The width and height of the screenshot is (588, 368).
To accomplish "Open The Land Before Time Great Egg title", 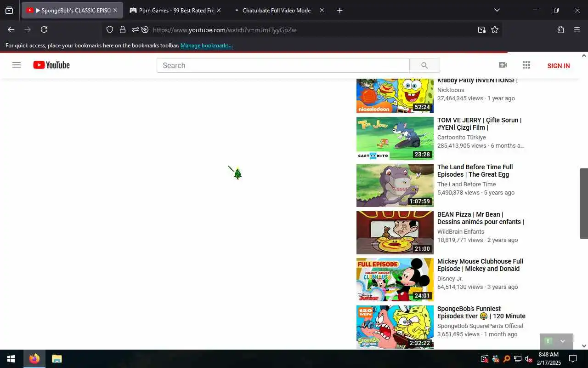I will [x=475, y=171].
